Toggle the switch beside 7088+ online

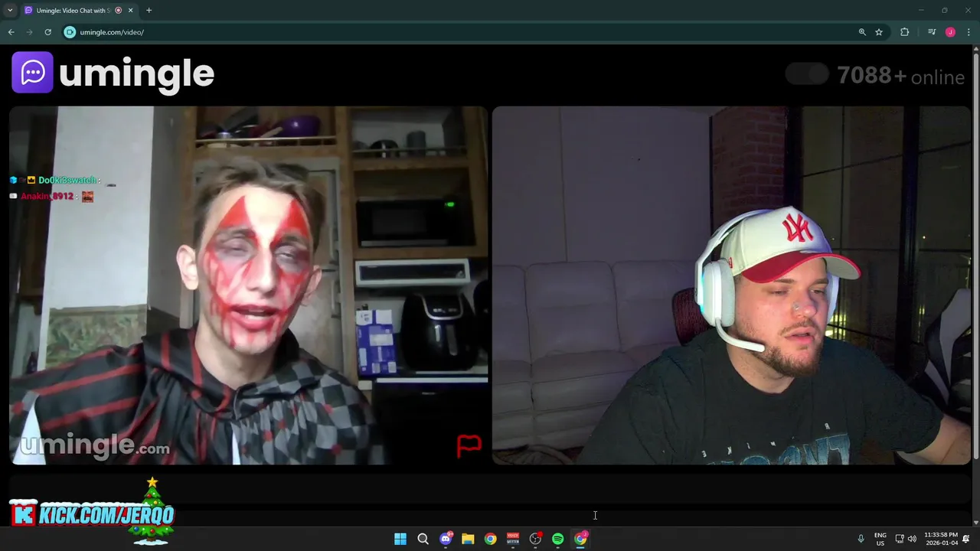pyautogui.click(x=807, y=74)
